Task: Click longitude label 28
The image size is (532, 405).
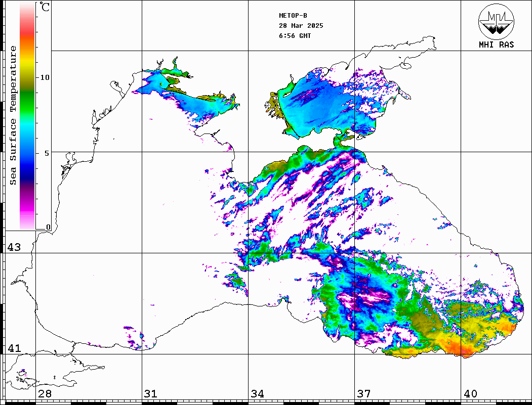Action: tap(45, 394)
